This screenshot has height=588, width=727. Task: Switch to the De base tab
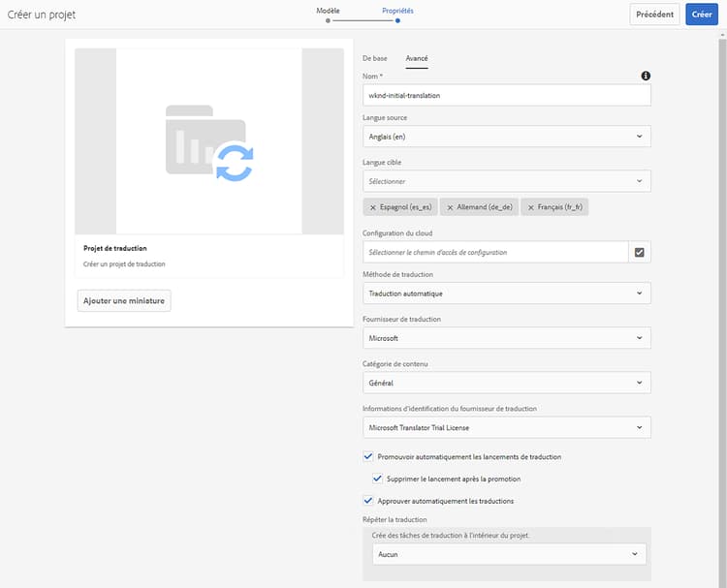click(374, 58)
